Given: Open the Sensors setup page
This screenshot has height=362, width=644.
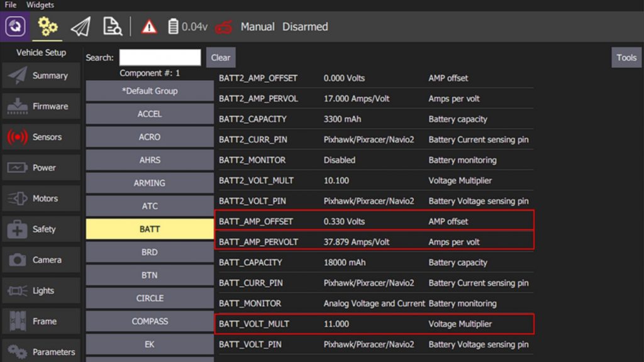Looking at the screenshot, I should (x=41, y=137).
